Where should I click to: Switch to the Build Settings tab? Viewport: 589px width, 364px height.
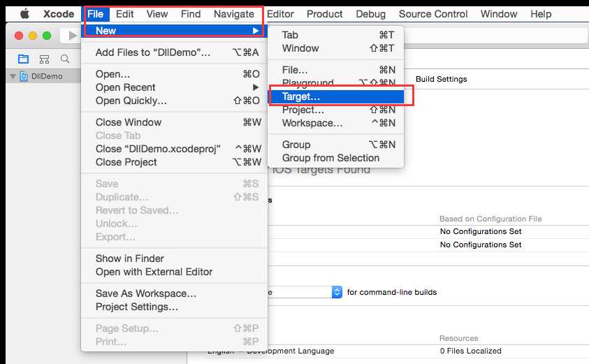coord(441,79)
